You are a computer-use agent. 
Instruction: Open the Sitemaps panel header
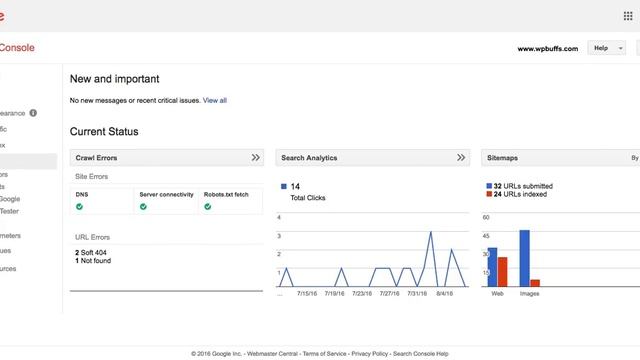coord(560,158)
